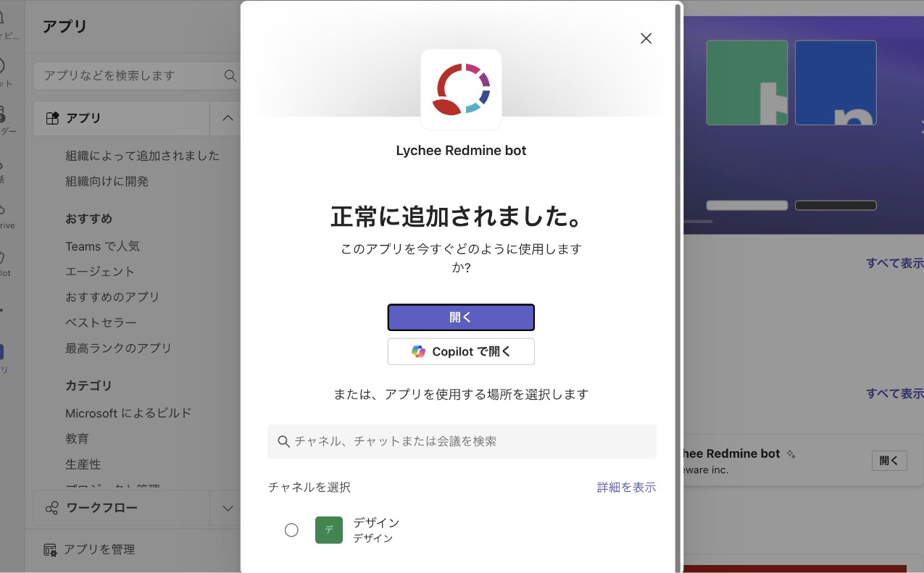Select the 教育 category in the sidebar
Viewport: 924px width, 573px height.
point(77,438)
